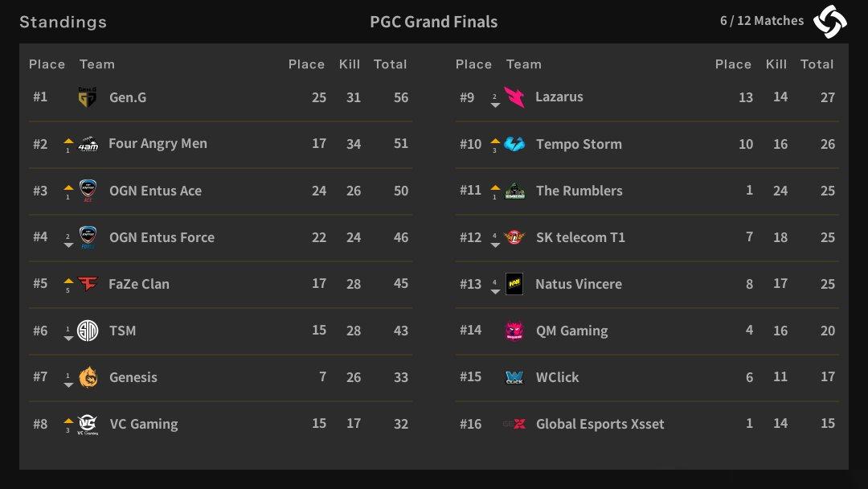Image resolution: width=868 pixels, height=489 pixels.
Task: Open the Genesis team logo
Action: (88, 377)
